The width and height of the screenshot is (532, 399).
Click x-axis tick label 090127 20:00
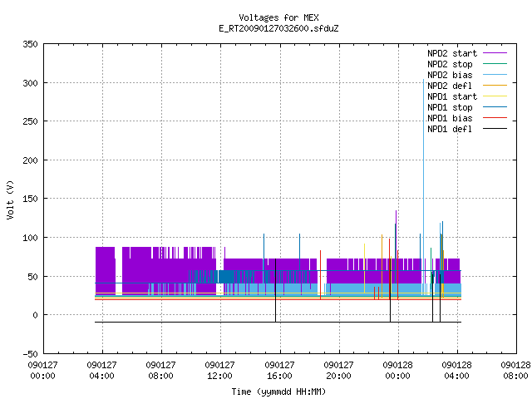[338, 371]
